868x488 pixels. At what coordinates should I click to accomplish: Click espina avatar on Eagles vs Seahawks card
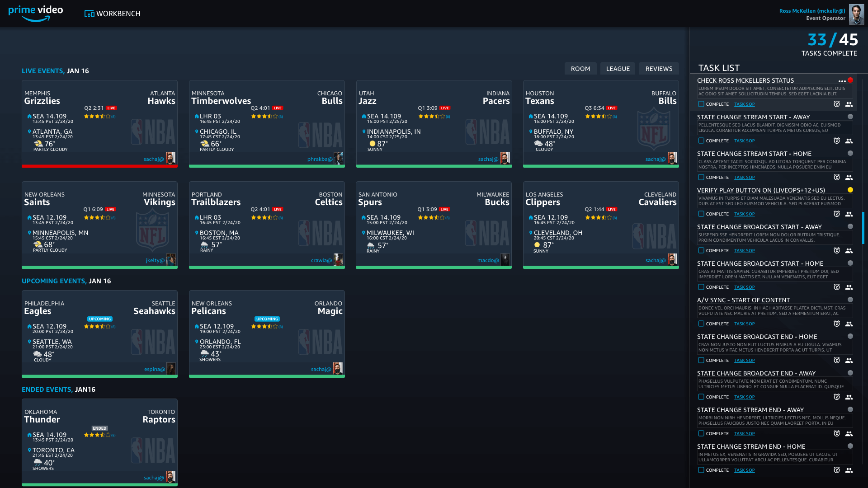171,369
